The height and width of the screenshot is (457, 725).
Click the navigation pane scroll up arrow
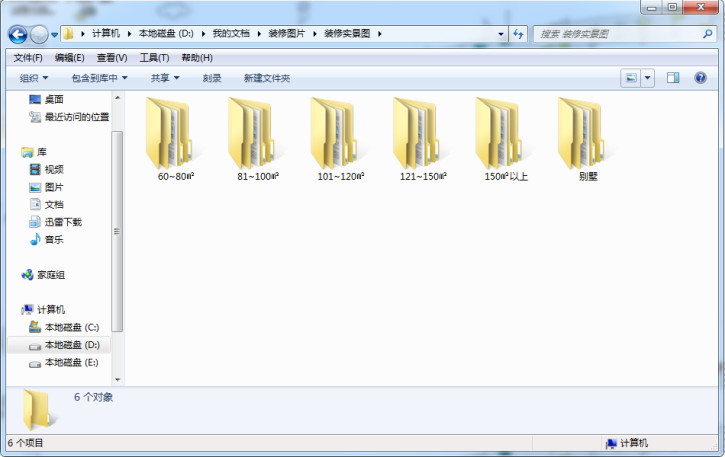point(117,98)
